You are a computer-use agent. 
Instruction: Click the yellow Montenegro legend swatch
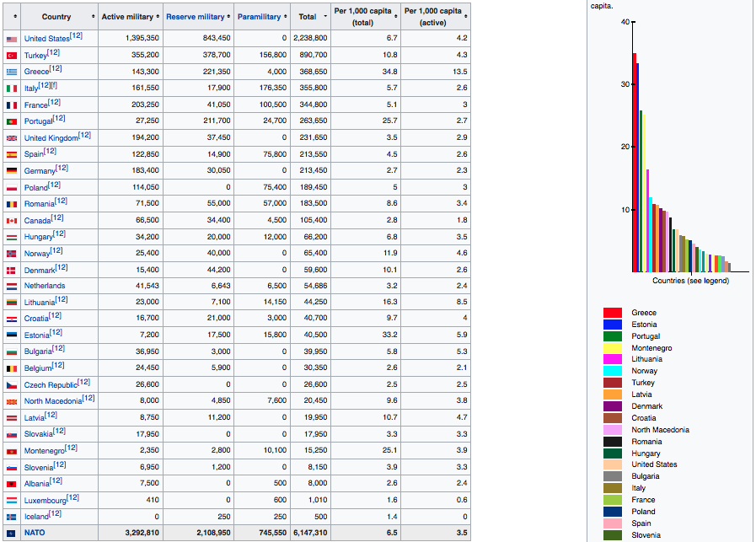point(613,347)
